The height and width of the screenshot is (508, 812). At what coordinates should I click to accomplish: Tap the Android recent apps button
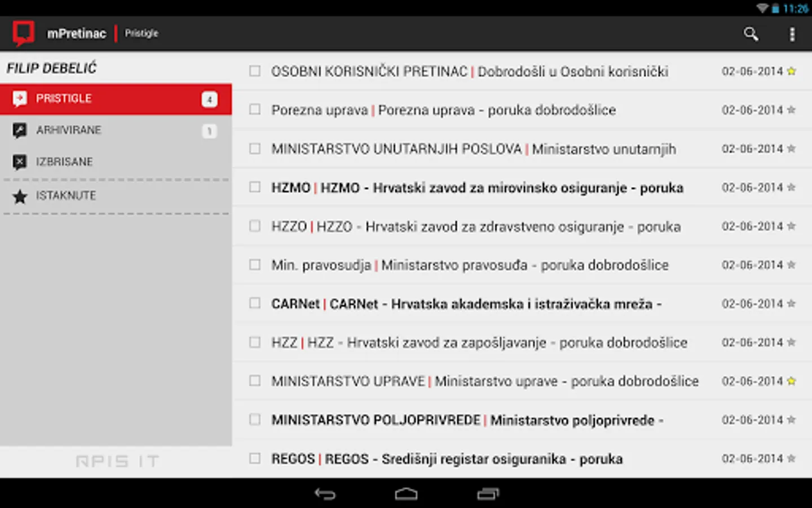pos(488,494)
